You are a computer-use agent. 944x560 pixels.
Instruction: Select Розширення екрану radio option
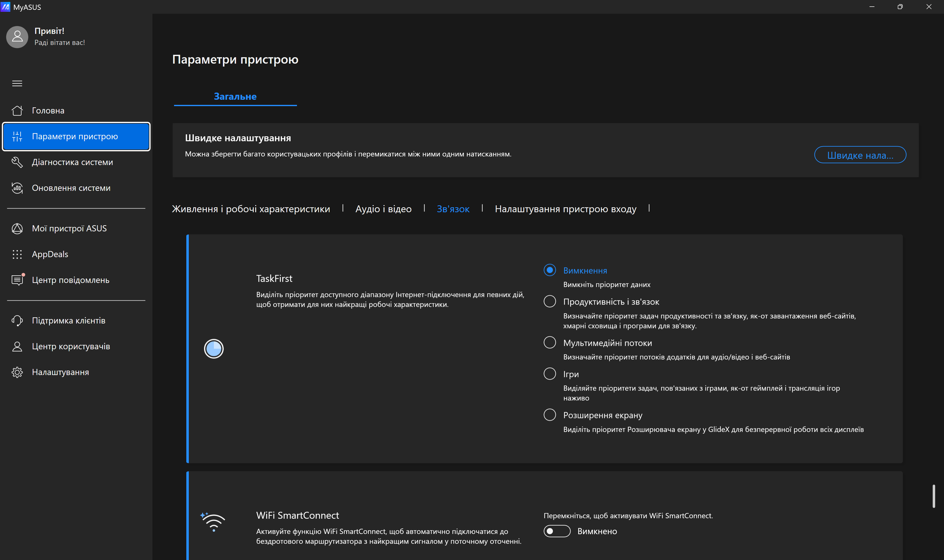[549, 415]
